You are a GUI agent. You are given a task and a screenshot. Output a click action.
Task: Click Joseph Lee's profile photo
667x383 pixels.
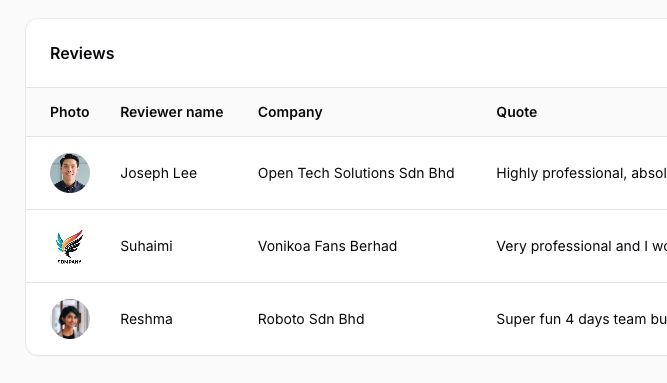pos(70,173)
